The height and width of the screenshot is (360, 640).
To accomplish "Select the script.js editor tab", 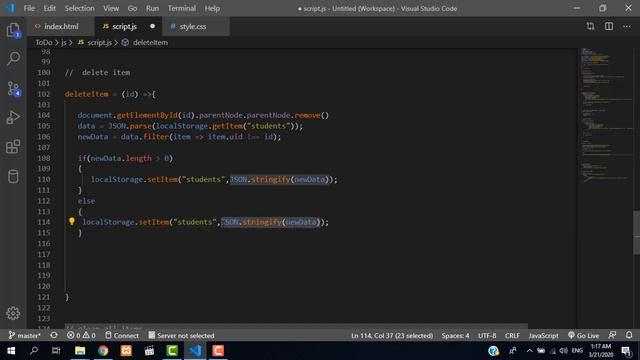I will 124,27.
